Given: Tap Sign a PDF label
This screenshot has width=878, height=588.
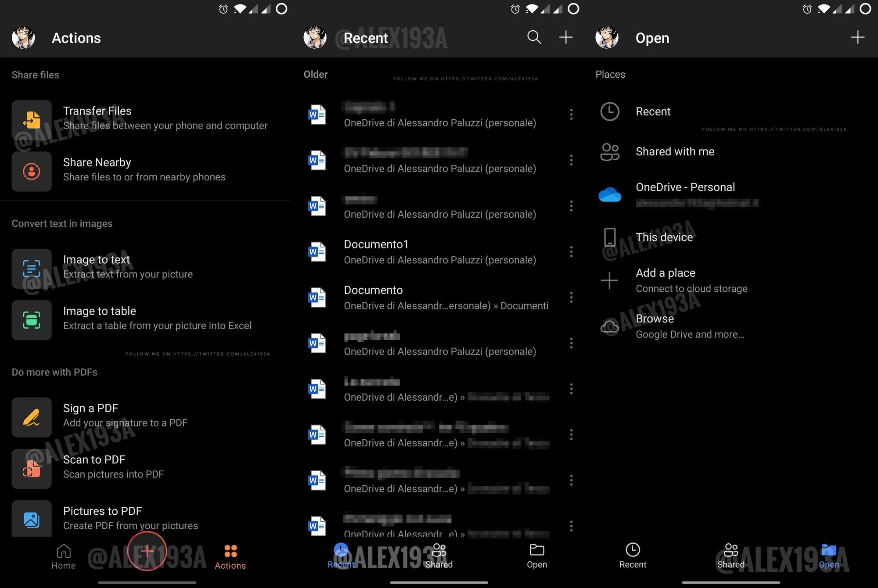Looking at the screenshot, I should (x=91, y=409).
